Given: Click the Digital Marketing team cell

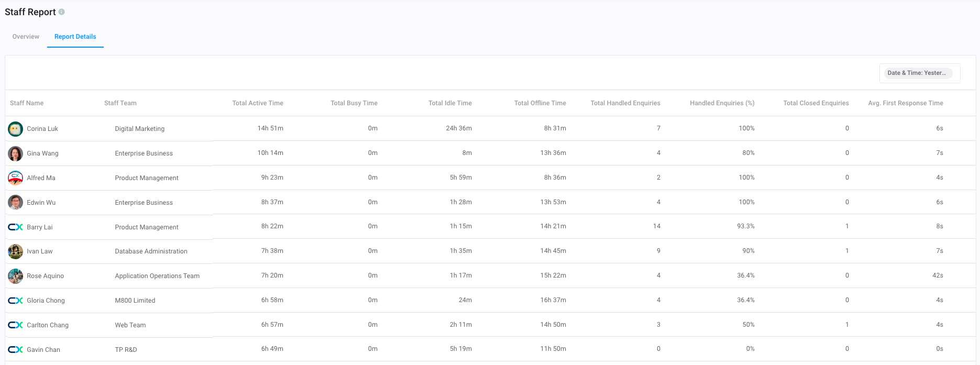Looking at the screenshot, I should point(140,129).
